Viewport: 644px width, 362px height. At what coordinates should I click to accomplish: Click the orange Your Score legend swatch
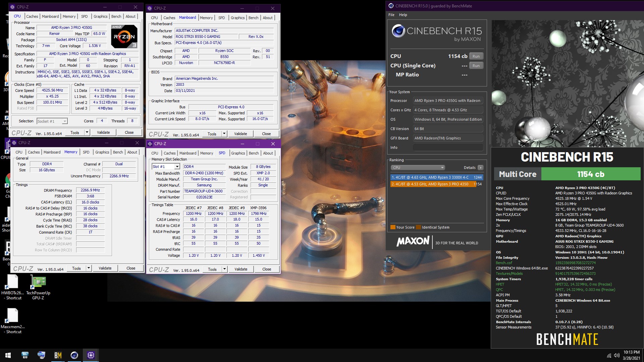[x=393, y=227]
